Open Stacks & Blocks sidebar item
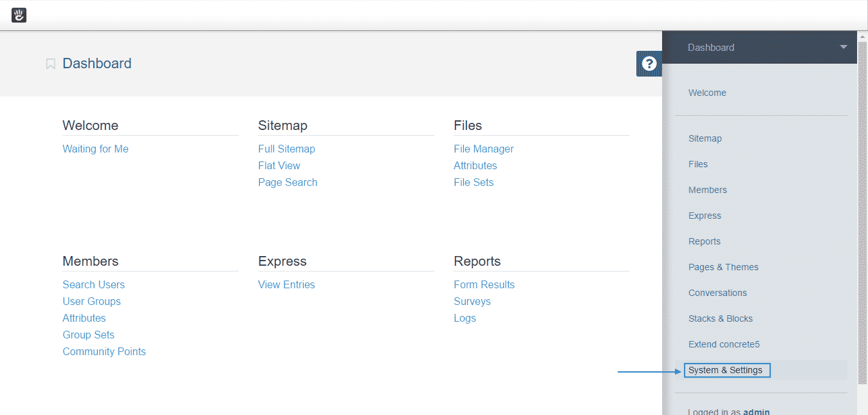Image resolution: width=868 pixels, height=415 pixels. click(720, 318)
